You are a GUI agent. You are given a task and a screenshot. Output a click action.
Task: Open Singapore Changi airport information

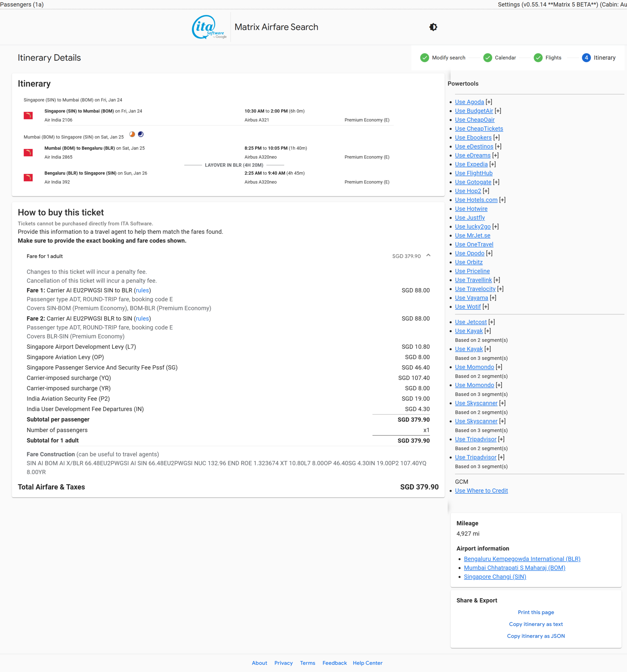495,577
